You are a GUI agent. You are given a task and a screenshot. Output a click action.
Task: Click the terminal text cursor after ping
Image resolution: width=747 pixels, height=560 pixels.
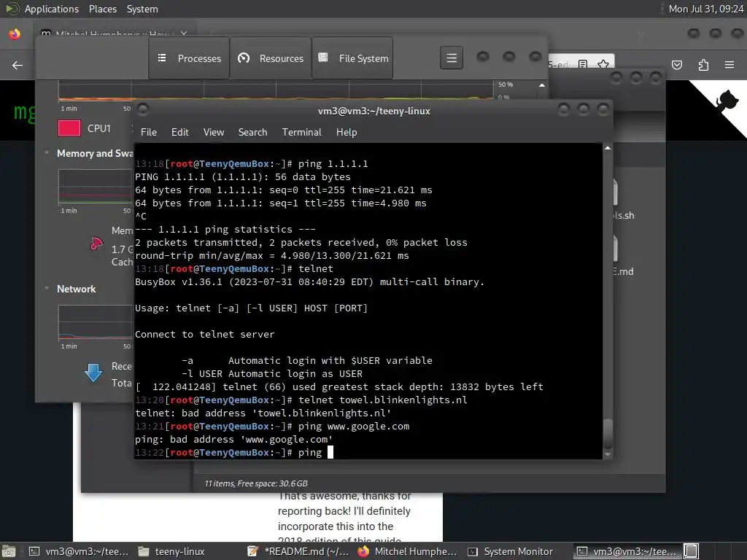(x=330, y=452)
